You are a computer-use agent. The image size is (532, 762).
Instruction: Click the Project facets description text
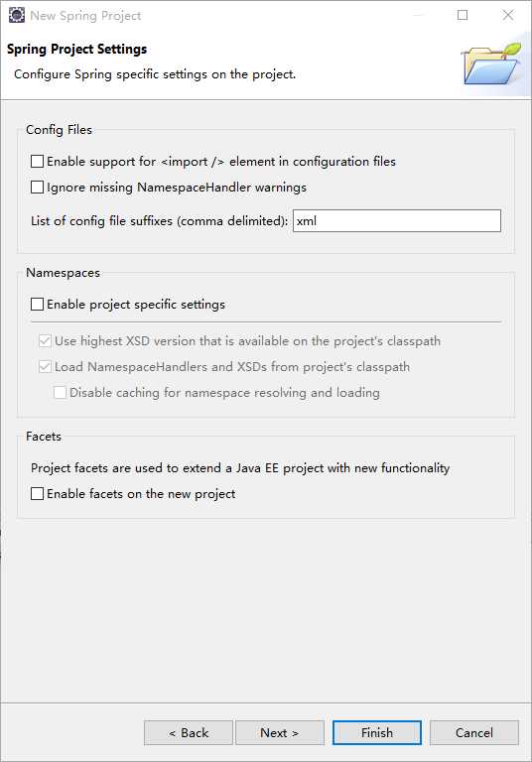coord(240,468)
